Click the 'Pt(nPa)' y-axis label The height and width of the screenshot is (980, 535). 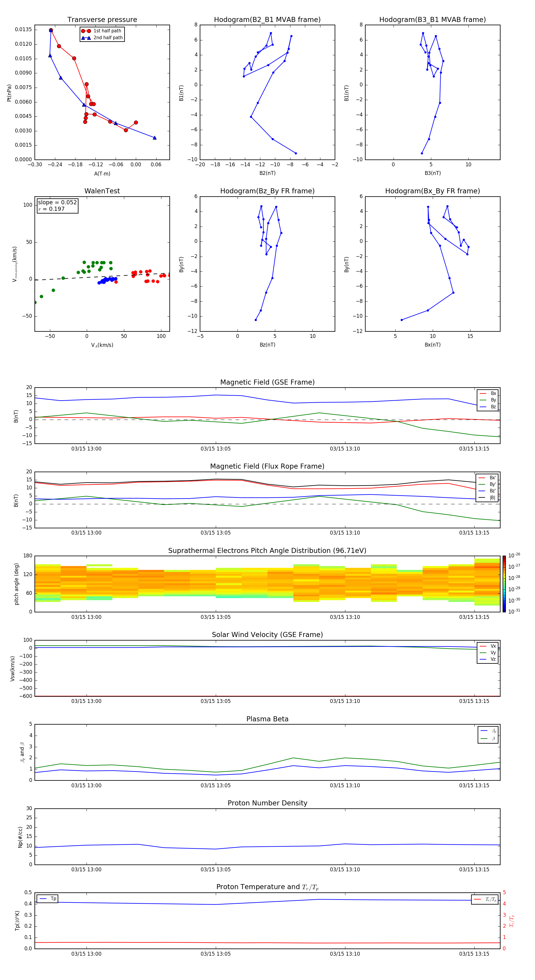click(9, 92)
